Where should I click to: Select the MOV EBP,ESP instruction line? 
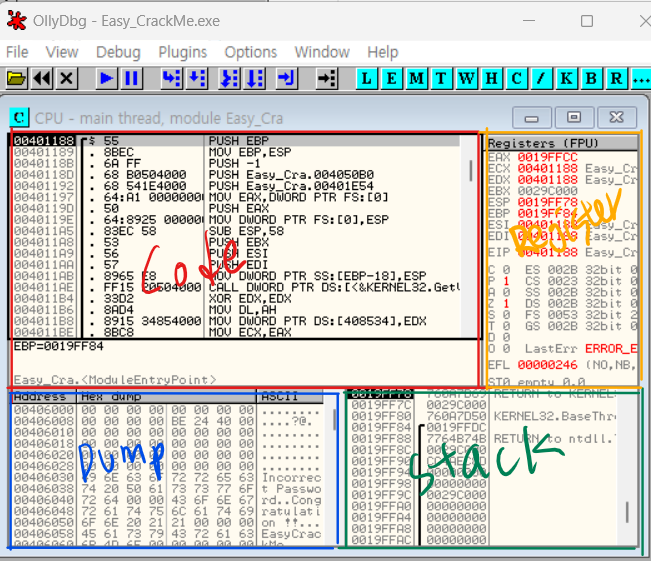(x=236, y=152)
